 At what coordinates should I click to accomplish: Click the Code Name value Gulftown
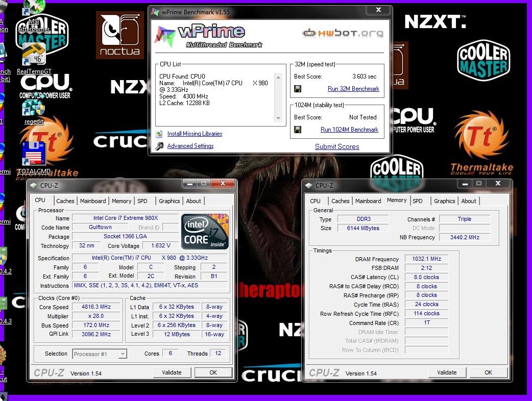(x=100, y=227)
